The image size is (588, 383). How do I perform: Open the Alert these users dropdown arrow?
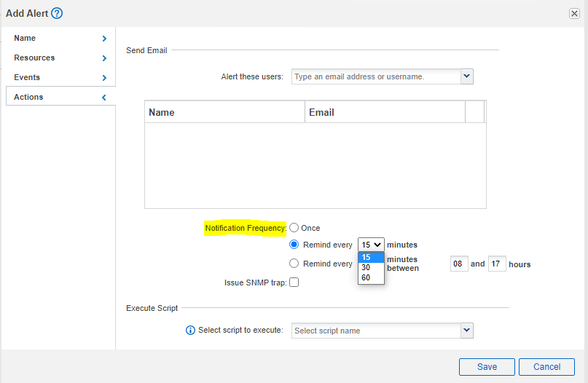466,76
